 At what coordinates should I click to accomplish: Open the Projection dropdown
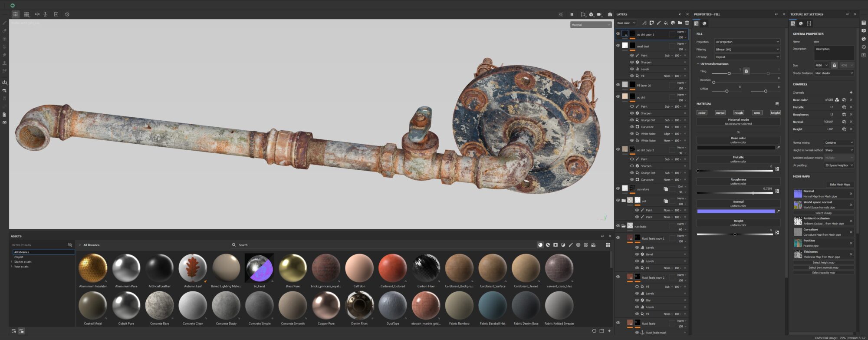pyautogui.click(x=747, y=42)
